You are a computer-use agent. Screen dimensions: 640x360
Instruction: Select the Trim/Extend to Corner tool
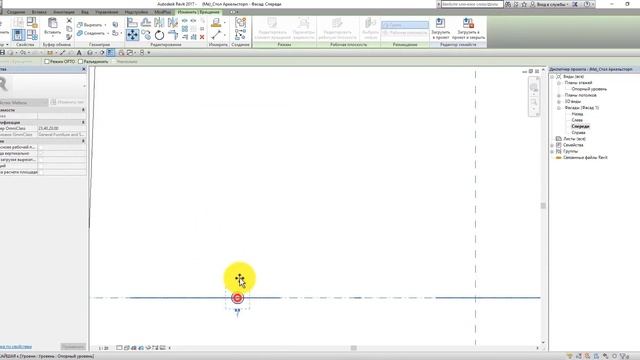[x=173, y=35]
